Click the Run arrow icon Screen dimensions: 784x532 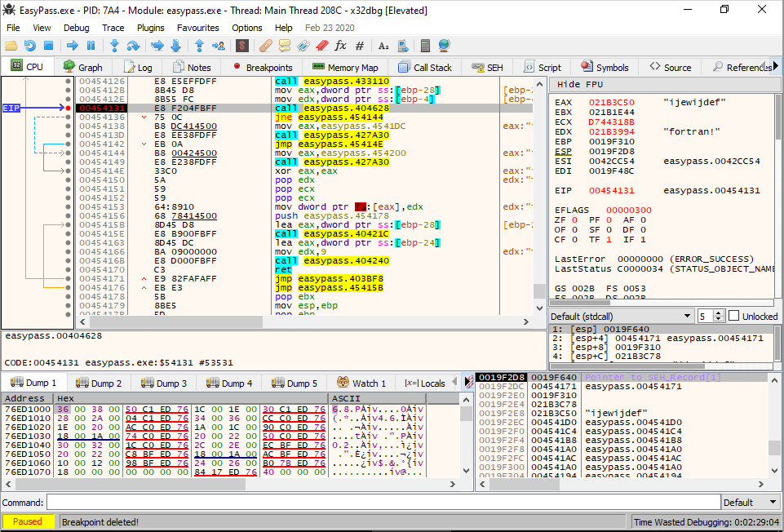pos(73,46)
